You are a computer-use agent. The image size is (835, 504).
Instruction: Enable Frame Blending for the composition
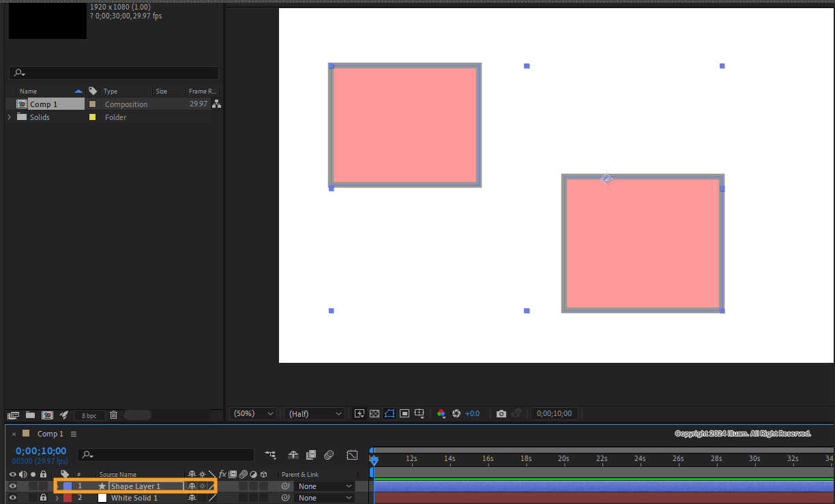pyautogui.click(x=311, y=454)
